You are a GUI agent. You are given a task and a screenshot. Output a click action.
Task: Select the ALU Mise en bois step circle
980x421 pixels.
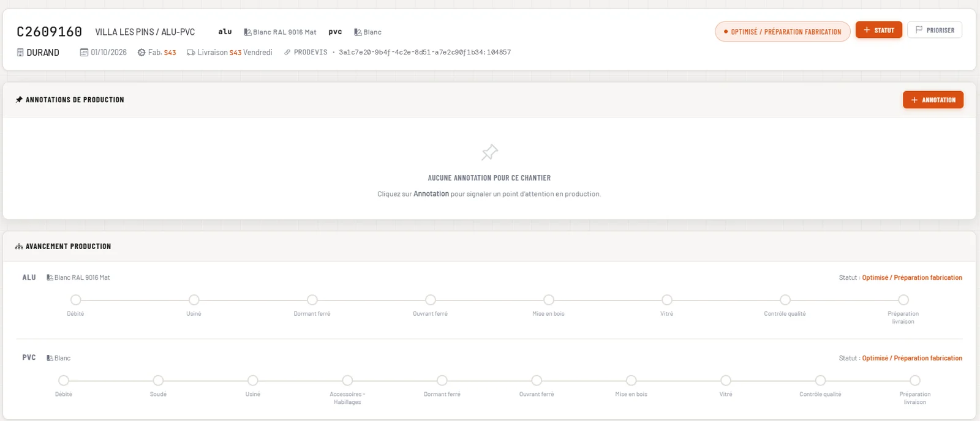point(549,300)
